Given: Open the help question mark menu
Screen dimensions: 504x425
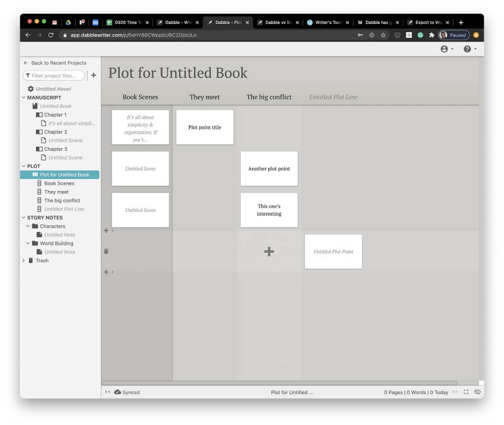Looking at the screenshot, I should [467, 49].
